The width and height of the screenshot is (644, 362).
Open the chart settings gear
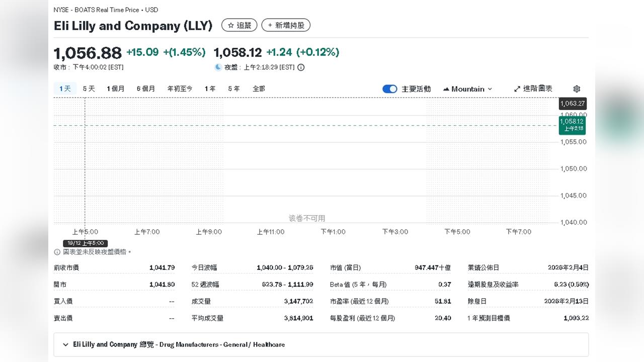pos(577,88)
